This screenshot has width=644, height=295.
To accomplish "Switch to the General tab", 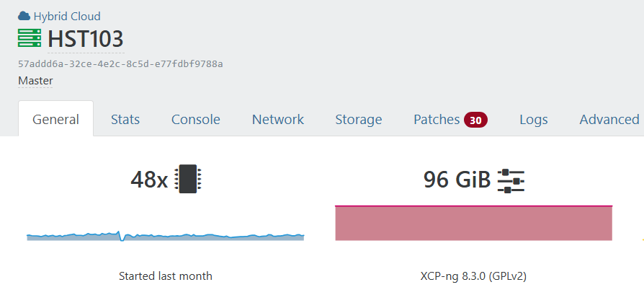I will click(x=55, y=120).
